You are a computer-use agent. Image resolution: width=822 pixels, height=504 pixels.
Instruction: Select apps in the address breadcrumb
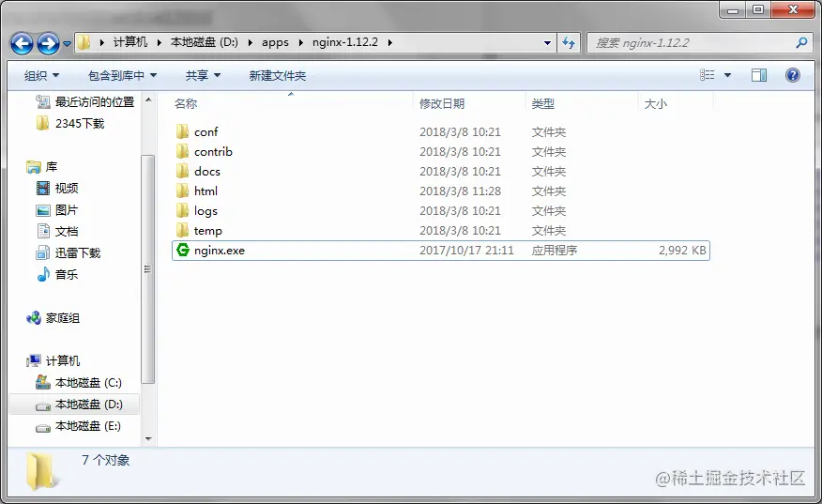click(x=275, y=42)
